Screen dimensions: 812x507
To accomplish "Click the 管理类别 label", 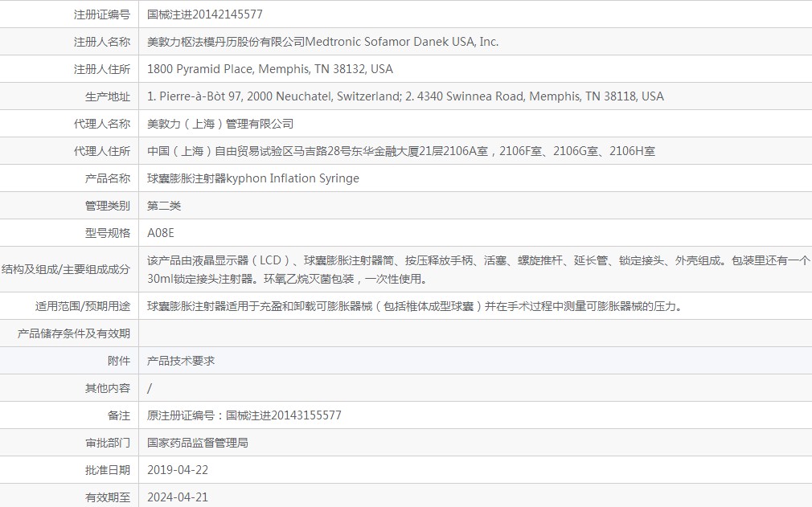I will pyautogui.click(x=108, y=206).
